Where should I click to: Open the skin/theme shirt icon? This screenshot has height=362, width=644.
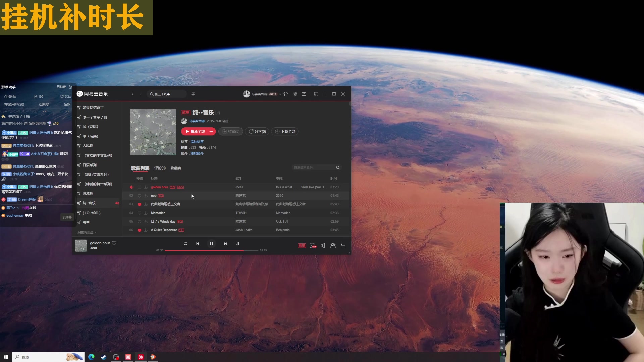(286, 94)
